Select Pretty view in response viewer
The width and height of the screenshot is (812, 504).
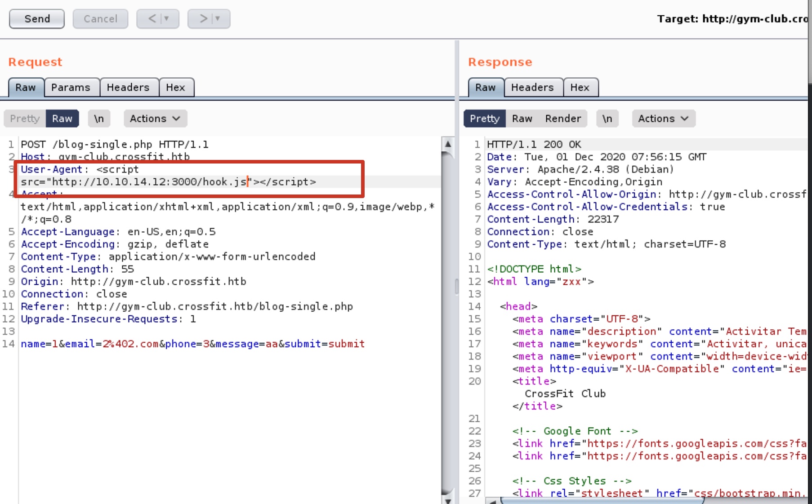[485, 119]
